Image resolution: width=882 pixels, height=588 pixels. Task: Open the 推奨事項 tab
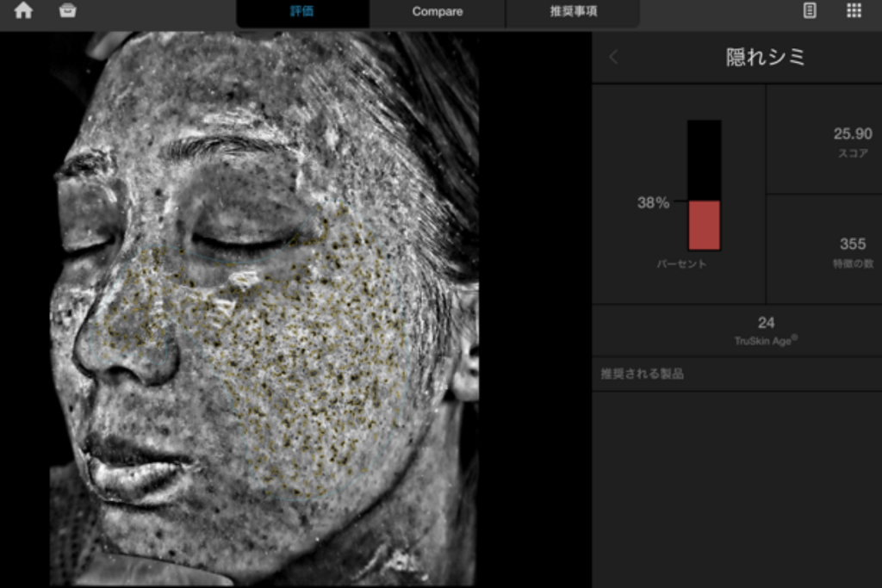pos(572,12)
